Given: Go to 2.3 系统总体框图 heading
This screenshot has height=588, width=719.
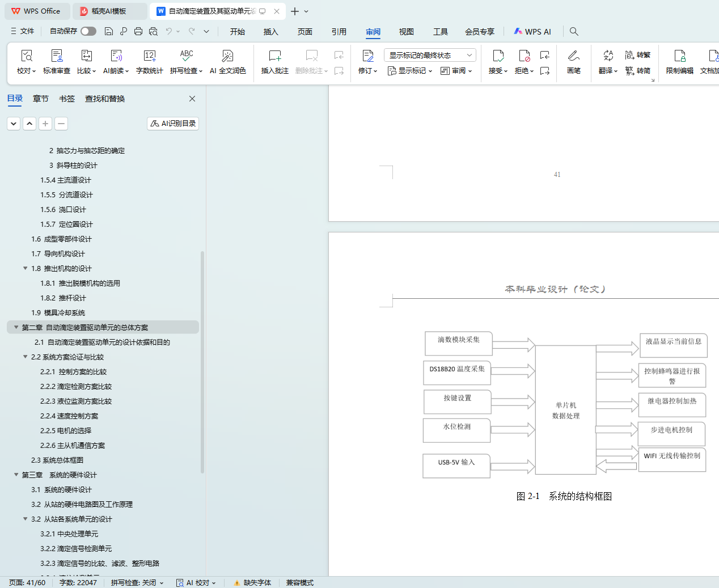Looking at the screenshot, I should tap(57, 460).
